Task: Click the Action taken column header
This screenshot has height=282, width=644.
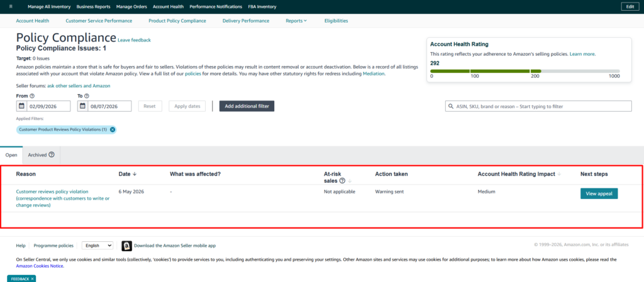Action: pos(391,174)
